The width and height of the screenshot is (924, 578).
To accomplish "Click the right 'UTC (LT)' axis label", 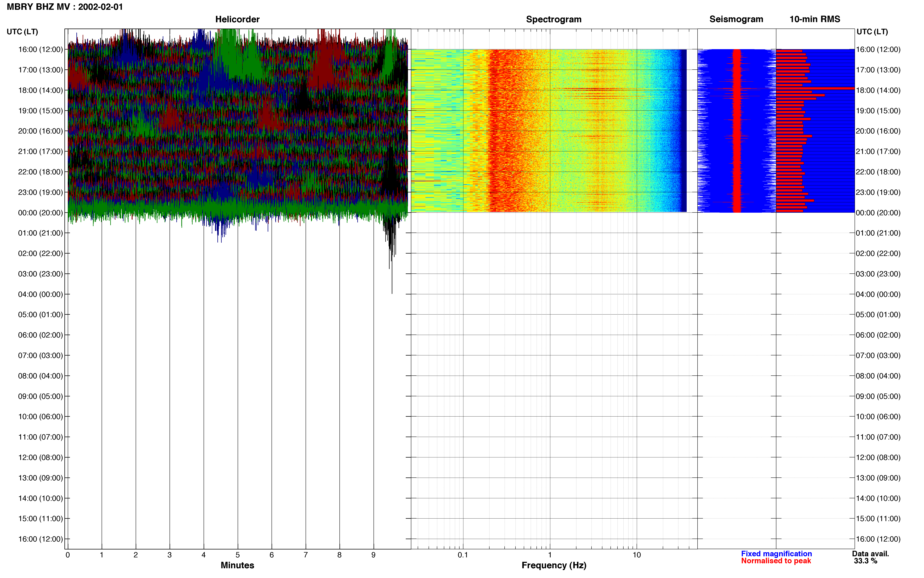I will (872, 32).
